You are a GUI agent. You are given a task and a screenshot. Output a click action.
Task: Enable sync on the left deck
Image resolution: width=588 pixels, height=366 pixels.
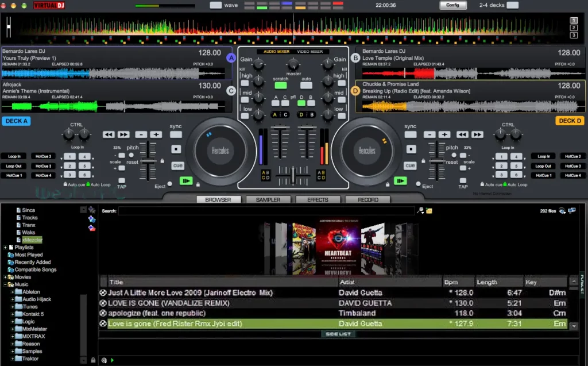point(176,134)
